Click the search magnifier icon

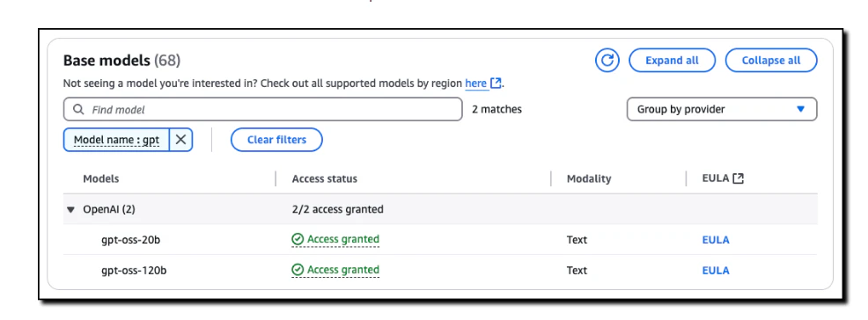[x=78, y=109]
